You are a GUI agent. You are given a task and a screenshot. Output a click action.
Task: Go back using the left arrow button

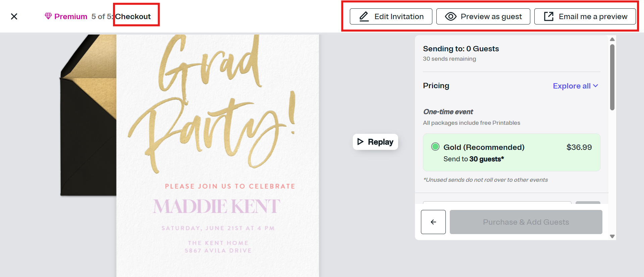433,222
